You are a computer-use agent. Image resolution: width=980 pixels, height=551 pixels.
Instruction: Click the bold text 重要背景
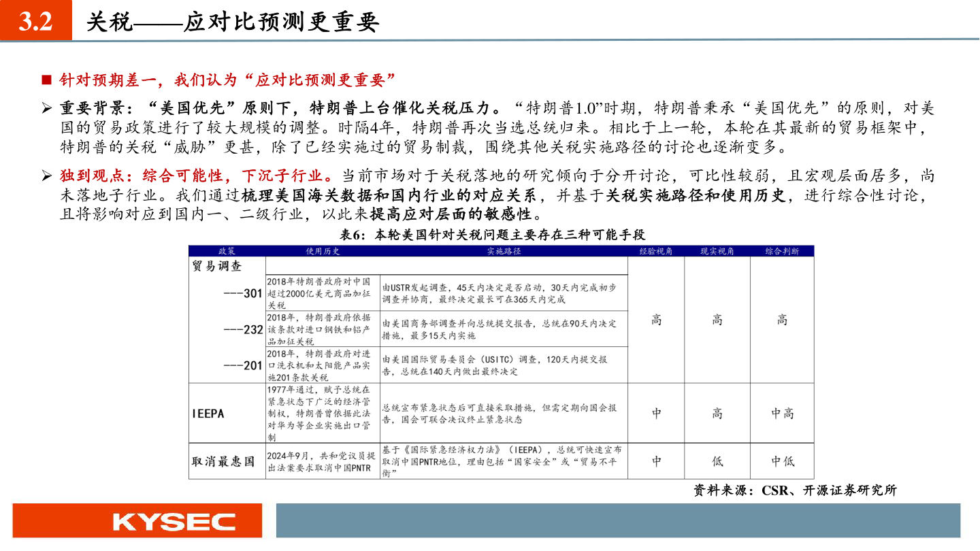[x=92, y=107]
